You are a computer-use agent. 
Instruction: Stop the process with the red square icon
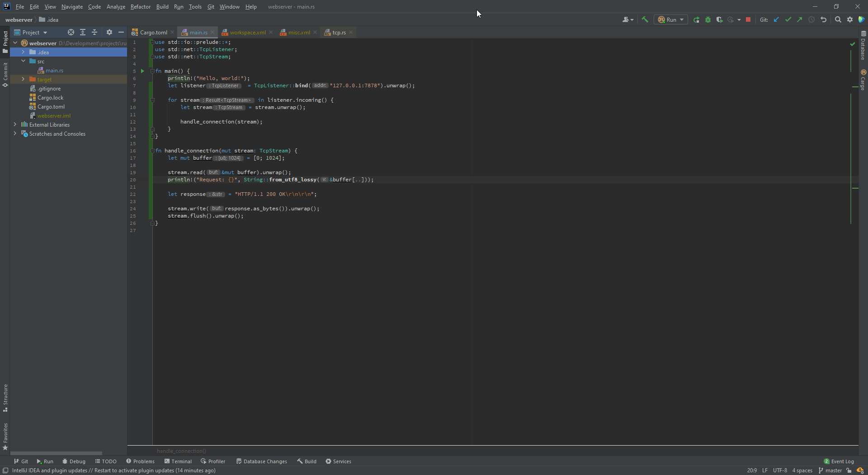click(x=749, y=19)
